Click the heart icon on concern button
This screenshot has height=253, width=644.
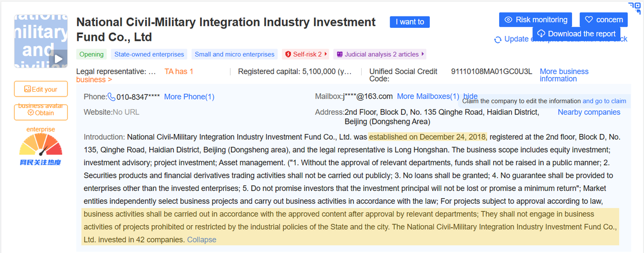click(x=589, y=20)
